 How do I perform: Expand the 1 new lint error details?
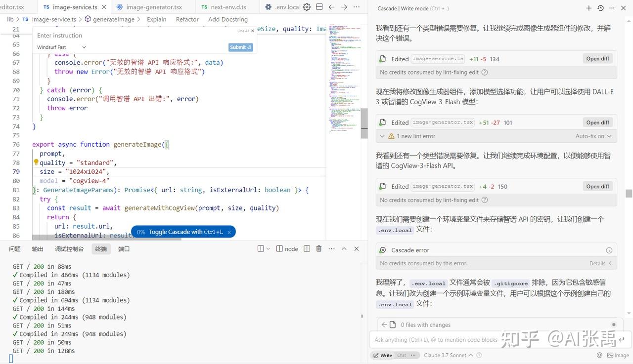[383, 136]
